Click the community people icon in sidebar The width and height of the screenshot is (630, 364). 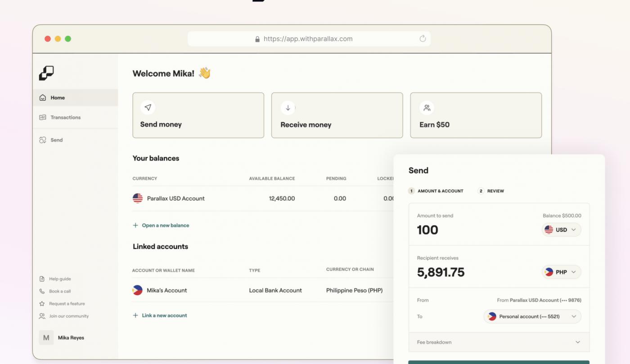42,316
